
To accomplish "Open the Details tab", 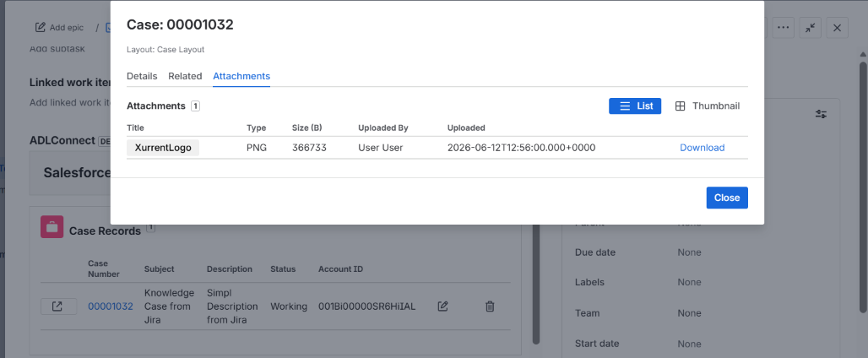I will click(142, 76).
